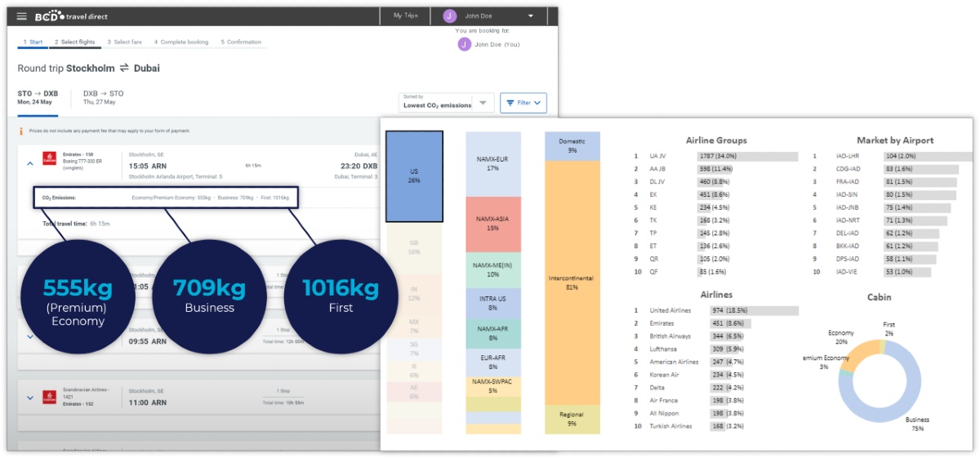Click the swap arrows between Stockholm and Dubai
This screenshot has width=980, height=458.
click(124, 69)
